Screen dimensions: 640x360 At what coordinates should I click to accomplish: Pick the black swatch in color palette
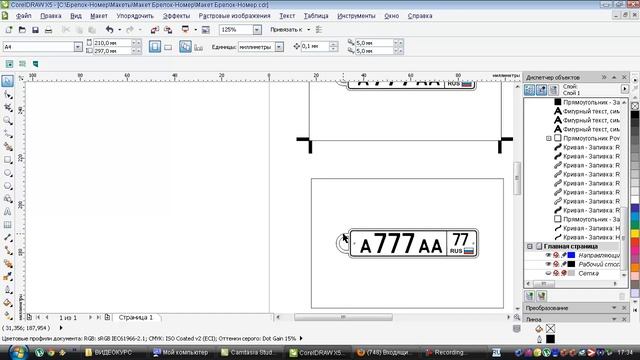click(635, 116)
